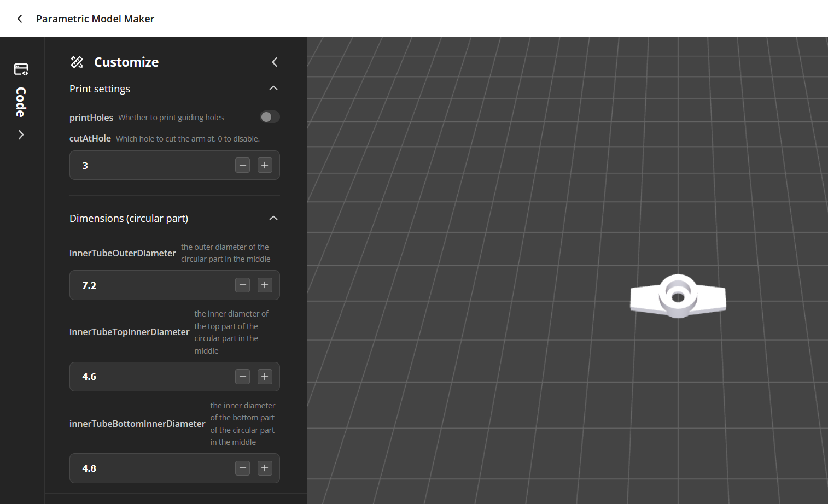828x504 pixels.
Task: Collapse the Dimensions (circular part) section
Action: point(273,218)
